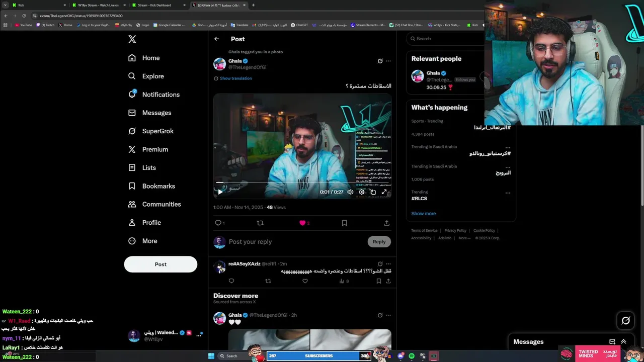Viewport: 644px width, 362px height.
Task: Open a new browser tab
Action: 253,5
